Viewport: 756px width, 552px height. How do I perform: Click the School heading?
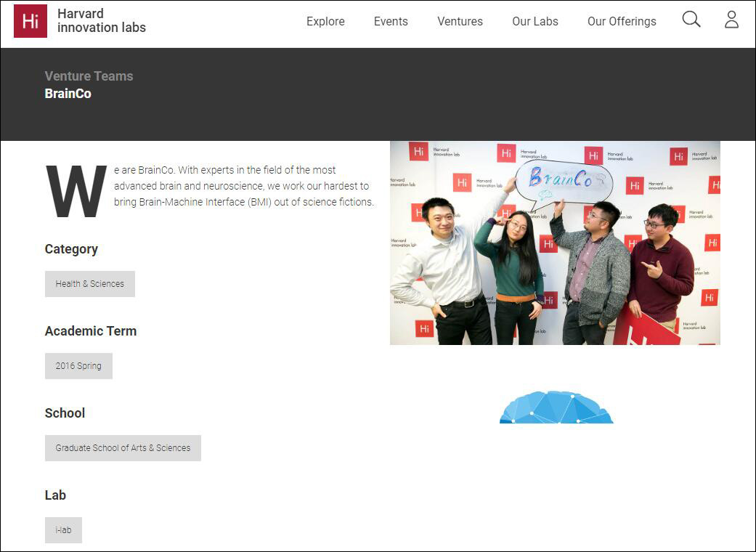pyautogui.click(x=65, y=413)
